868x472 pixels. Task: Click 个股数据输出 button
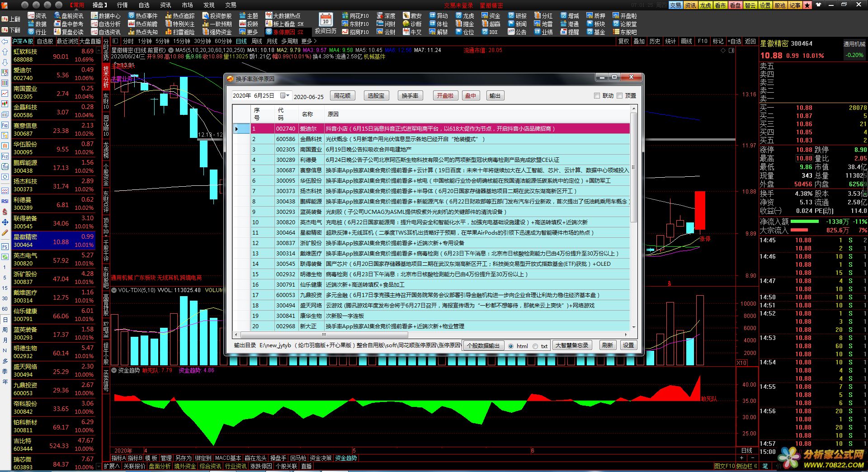point(483,345)
